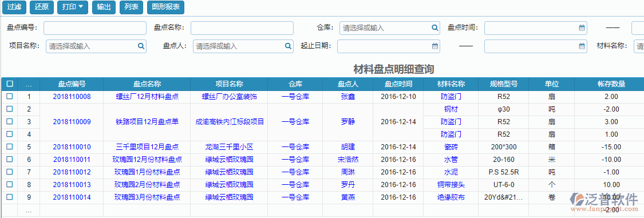Toggle the select-all checkbox in table header
The image size is (644, 218).
(10, 84)
